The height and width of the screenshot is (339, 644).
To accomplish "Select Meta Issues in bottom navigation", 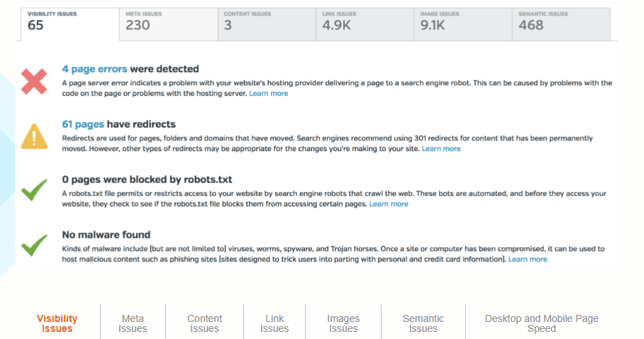I will 133,323.
